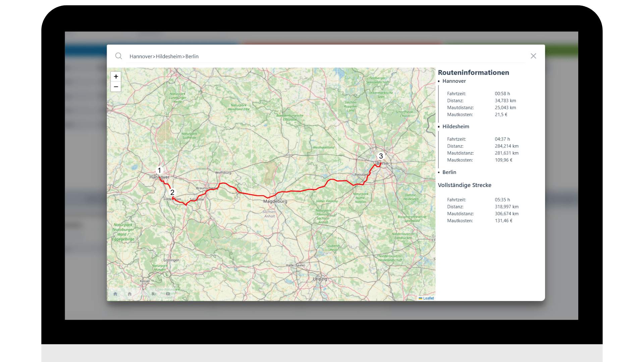This screenshot has height=362, width=644.
Task: Click the search magnifier icon
Action: 118,56
